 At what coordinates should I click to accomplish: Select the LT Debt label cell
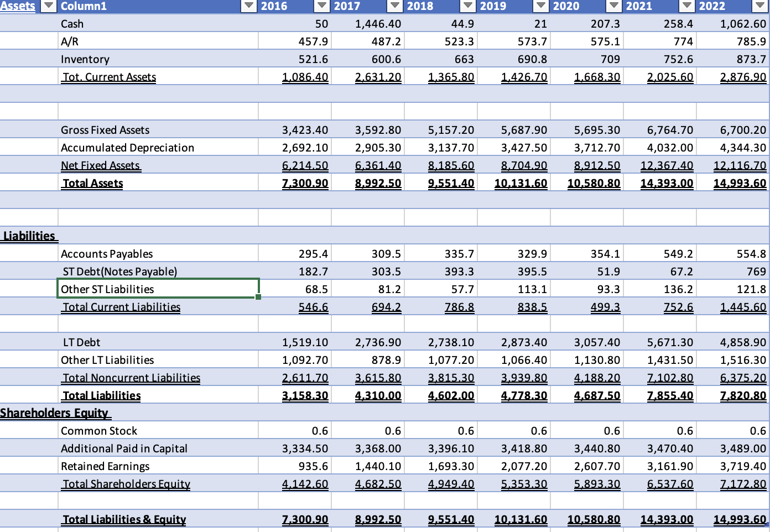click(x=158, y=342)
